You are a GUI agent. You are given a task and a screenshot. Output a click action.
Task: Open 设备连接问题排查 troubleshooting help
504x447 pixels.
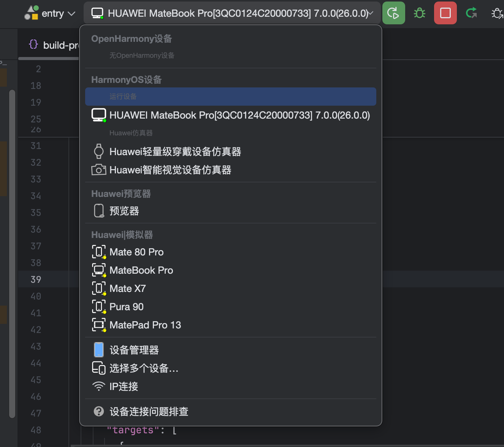click(x=231, y=412)
